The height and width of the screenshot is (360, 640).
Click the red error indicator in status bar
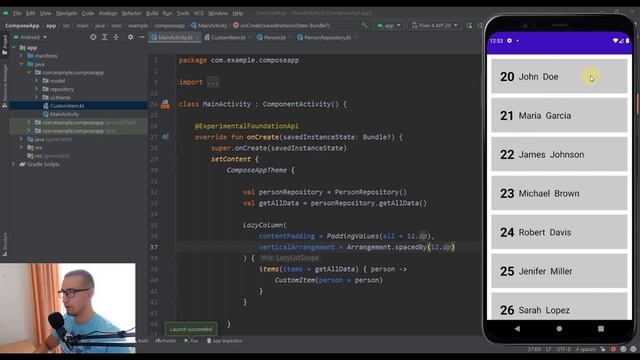(613, 349)
